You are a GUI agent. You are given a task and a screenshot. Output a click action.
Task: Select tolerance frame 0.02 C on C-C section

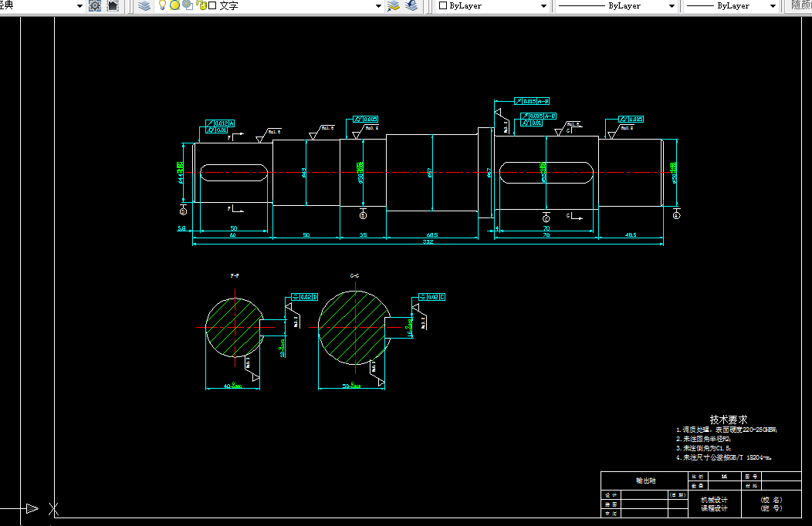[432, 297]
